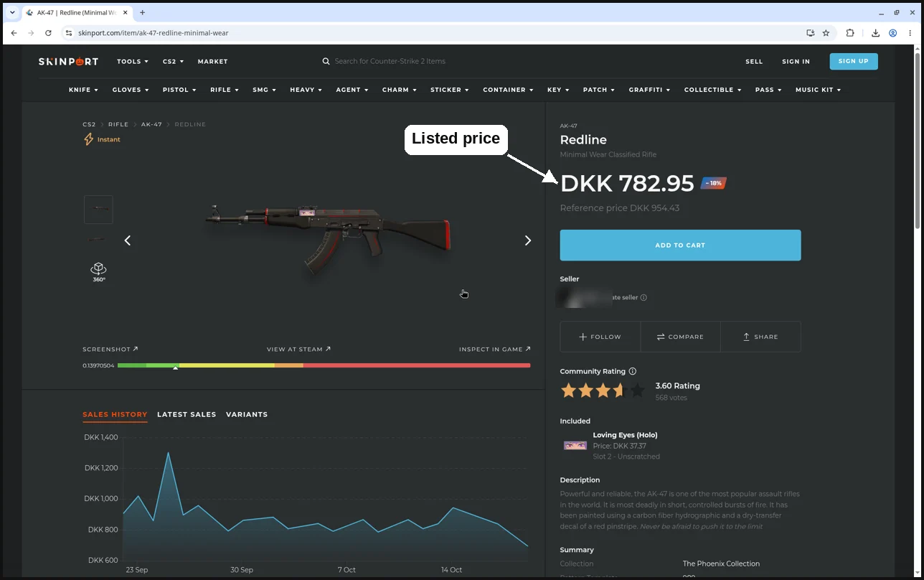Click the SIGN UP button

click(x=854, y=61)
